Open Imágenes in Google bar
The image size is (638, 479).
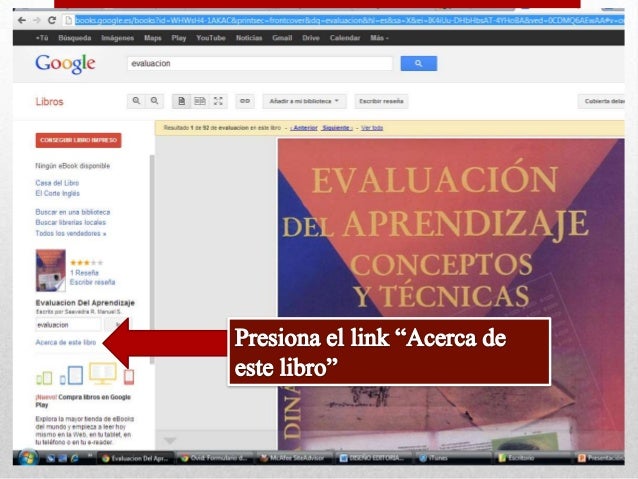[x=118, y=38]
